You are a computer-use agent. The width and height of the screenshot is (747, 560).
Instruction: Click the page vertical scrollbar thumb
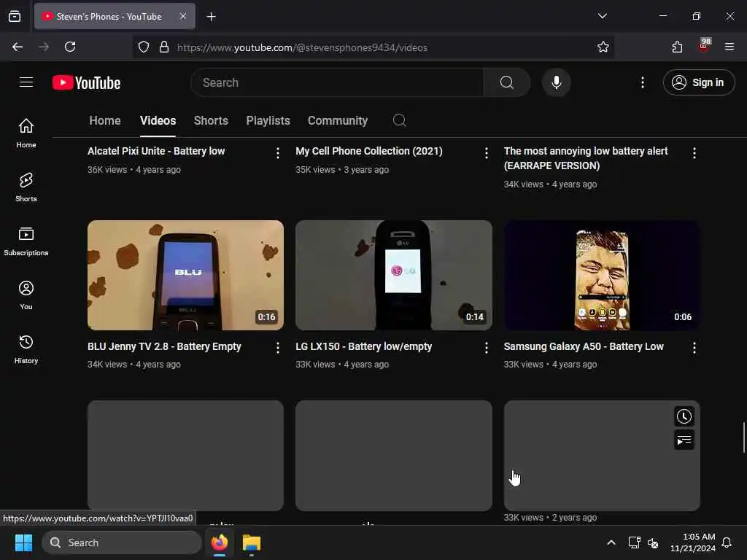coord(743,437)
